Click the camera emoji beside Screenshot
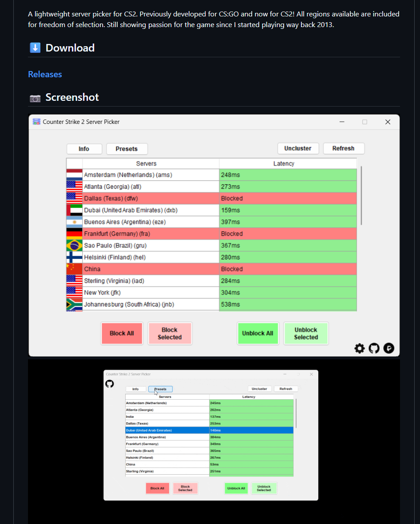Screen dimensions: 420x524 (x=35, y=98)
